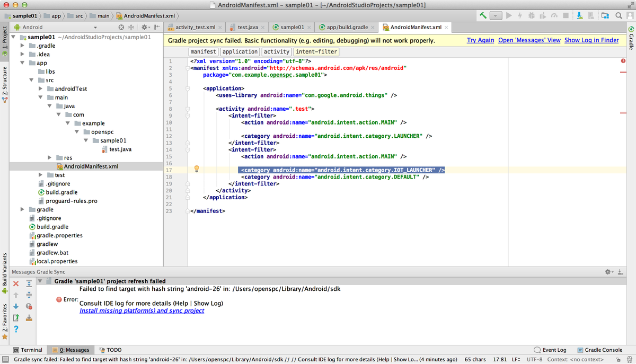The image size is (636, 364).
Task: Click the yellow light bulb intention icon
Action: pos(196,169)
